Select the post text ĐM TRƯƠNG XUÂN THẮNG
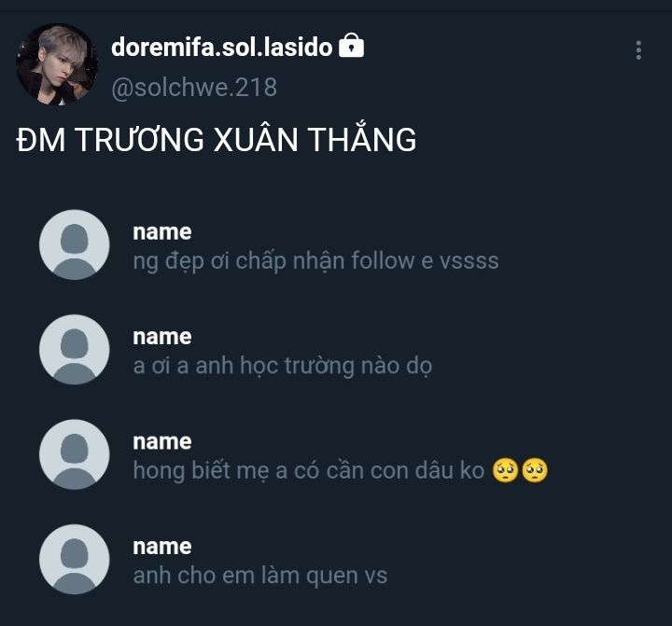The width and height of the screenshot is (672, 626). (217, 140)
